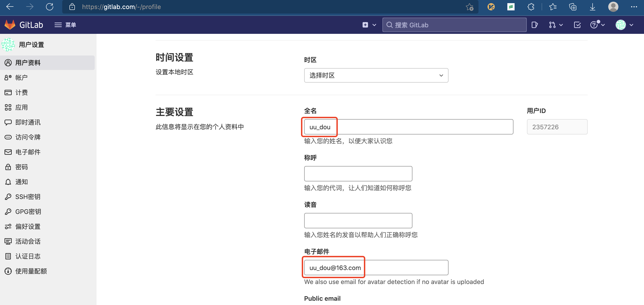Open 帐户 settings in sidebar

pos(48,78)
